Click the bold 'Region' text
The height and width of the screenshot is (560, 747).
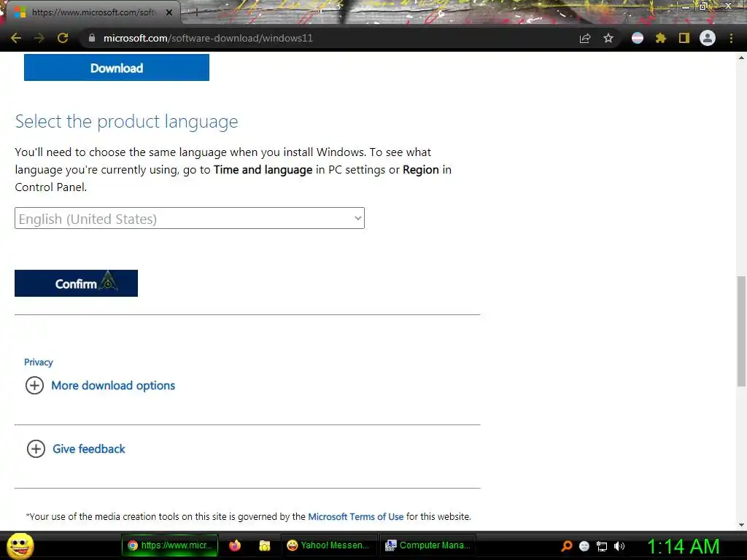[421, 169]
